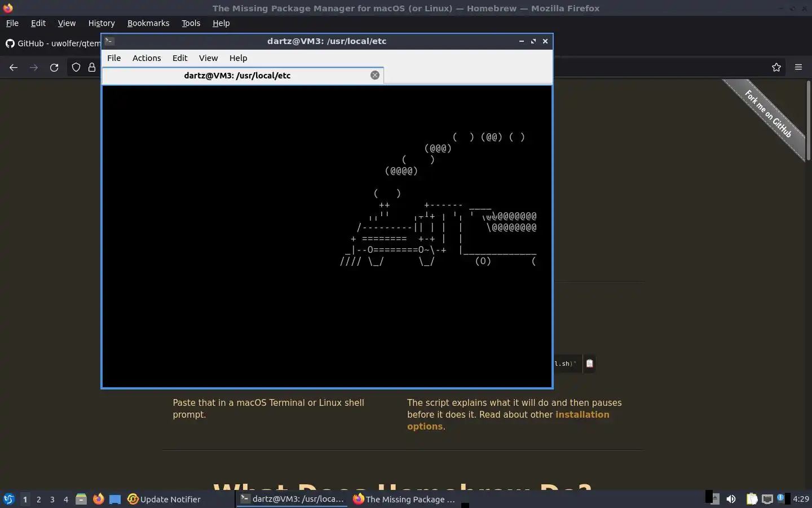Switch to workspace 4

pos(66,499)
